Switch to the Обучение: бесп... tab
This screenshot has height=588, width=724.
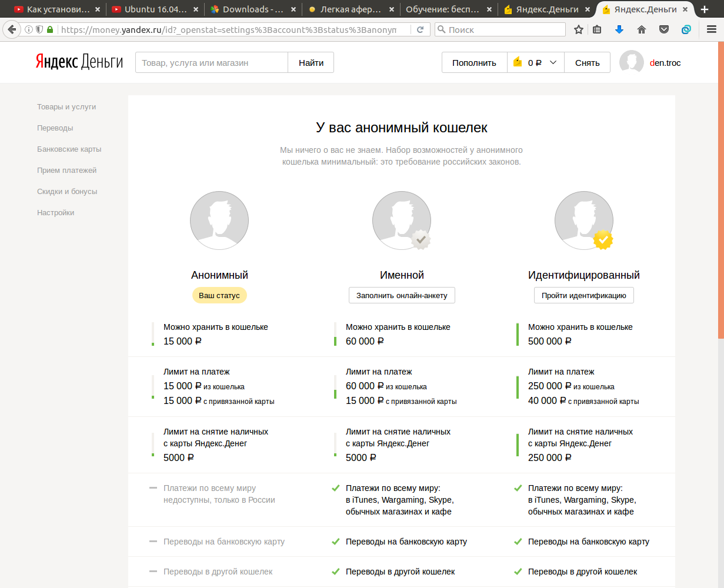448,9
